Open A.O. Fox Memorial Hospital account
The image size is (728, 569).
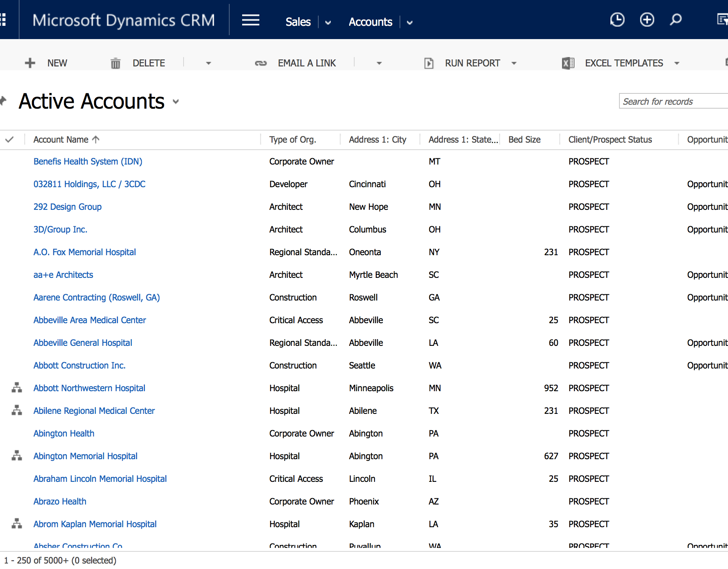click(85, 252)
